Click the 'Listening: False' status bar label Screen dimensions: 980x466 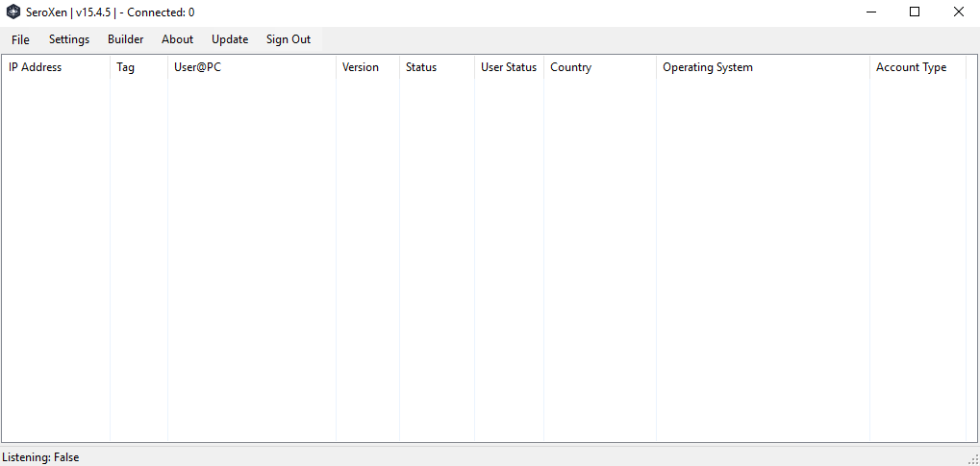[x=41, y=457]
